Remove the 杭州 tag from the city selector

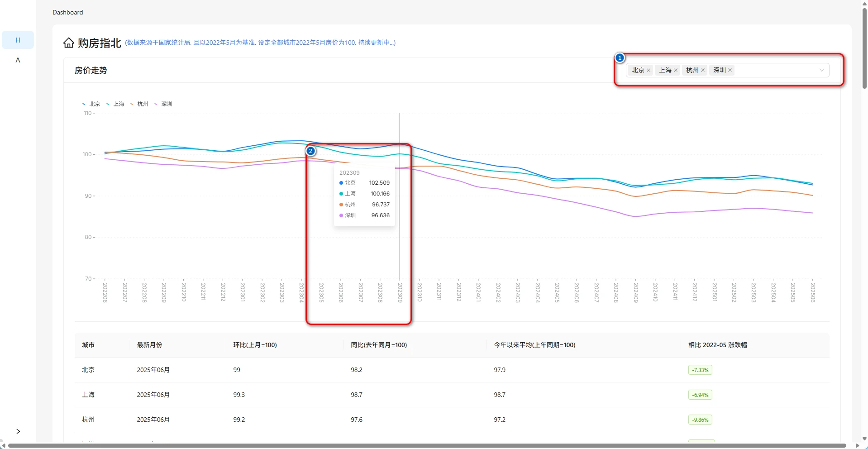click(703, 70)
